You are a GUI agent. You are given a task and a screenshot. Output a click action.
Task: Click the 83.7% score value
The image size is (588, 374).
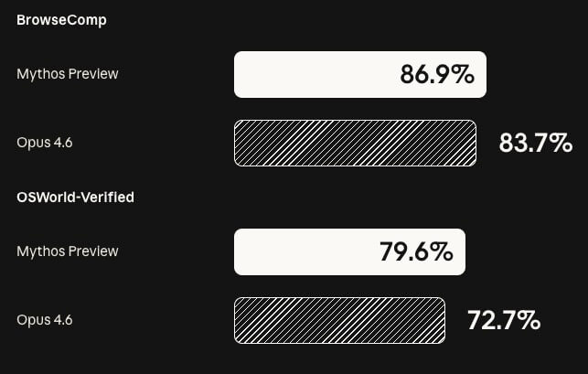pyautogui.click(x=535, y=143)
